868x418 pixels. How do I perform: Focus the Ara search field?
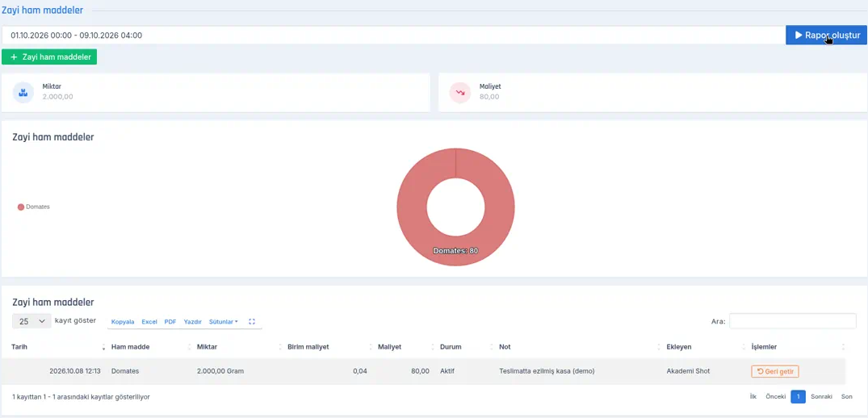click(793, 320)
